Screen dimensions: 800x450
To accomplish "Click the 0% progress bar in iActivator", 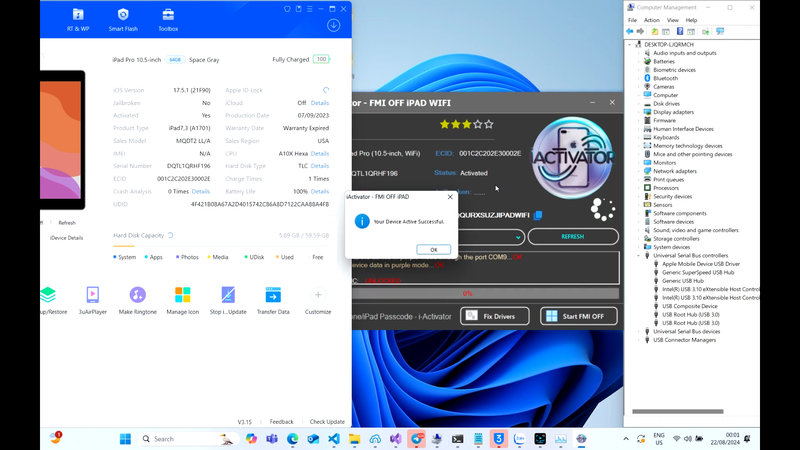I will coord(485,293).
